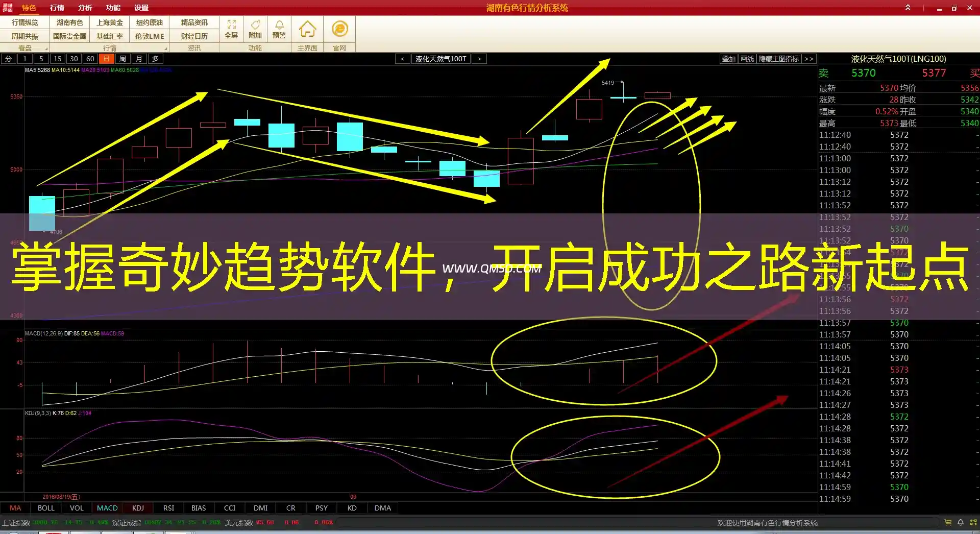980x534 pixels.
Task: Click 美元指数 in the status bar
Action: pyautogui.click(x=239, y=523)
